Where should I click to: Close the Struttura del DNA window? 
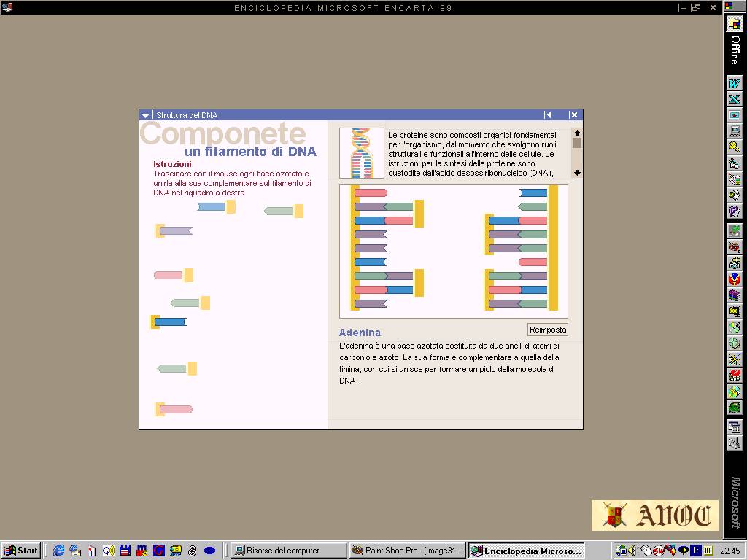tap(573, 114)
